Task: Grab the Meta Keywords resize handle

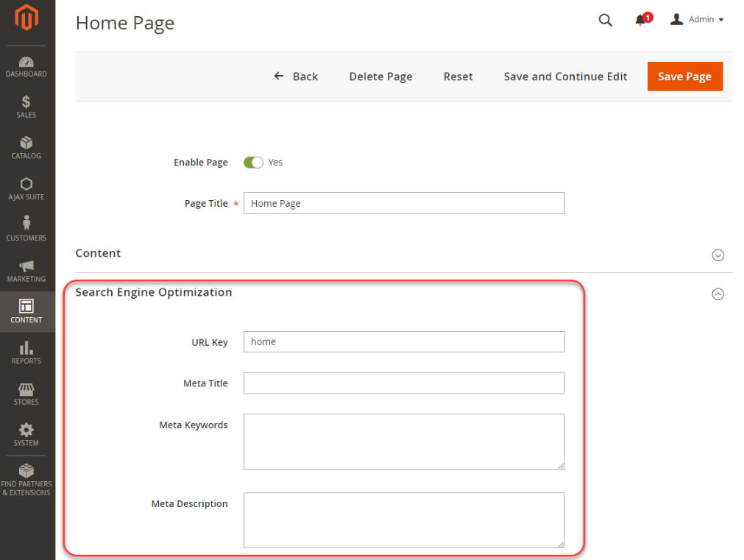Action: [561, 466]
